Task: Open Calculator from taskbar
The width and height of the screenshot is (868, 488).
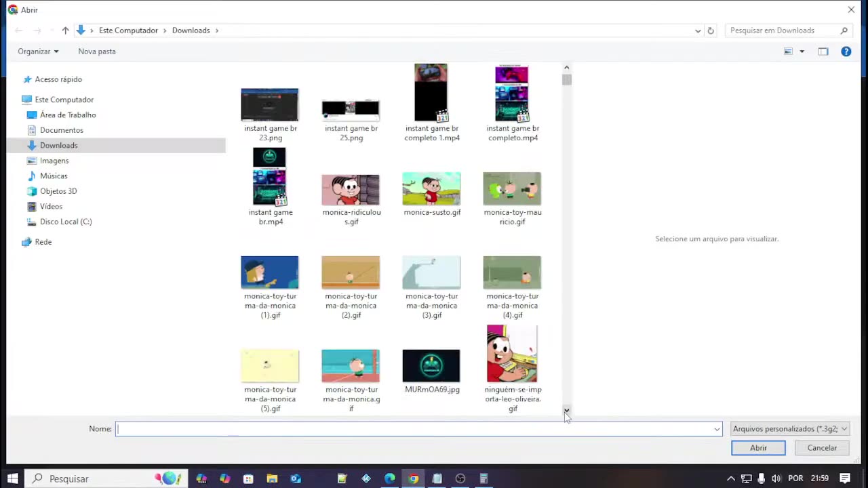Action: (484, 479)
